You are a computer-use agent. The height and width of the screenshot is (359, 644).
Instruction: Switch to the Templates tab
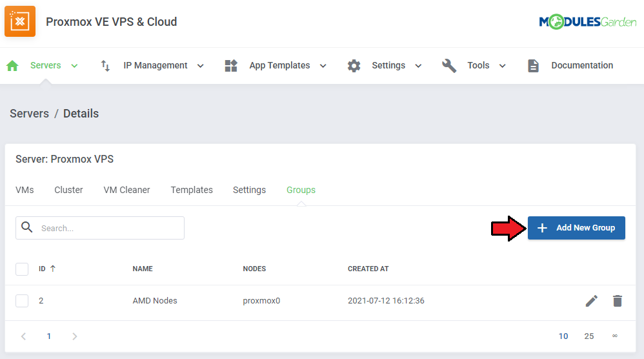coord(192,190)
